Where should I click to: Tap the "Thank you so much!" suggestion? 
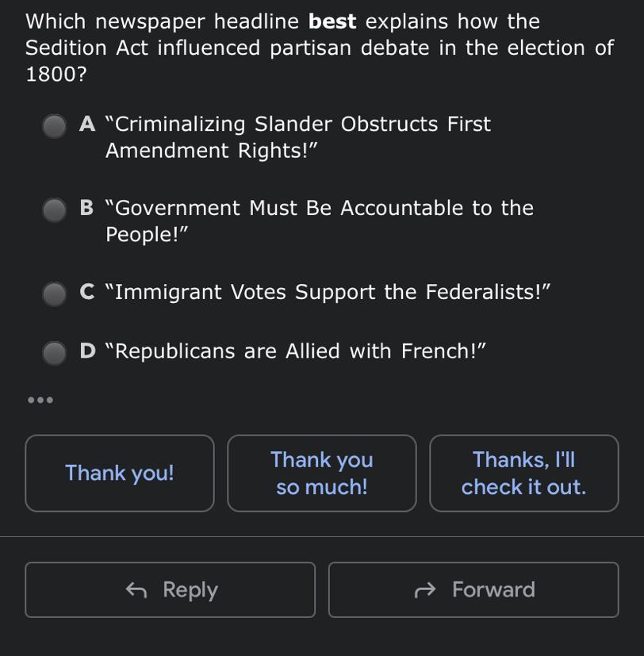[322, 473]
